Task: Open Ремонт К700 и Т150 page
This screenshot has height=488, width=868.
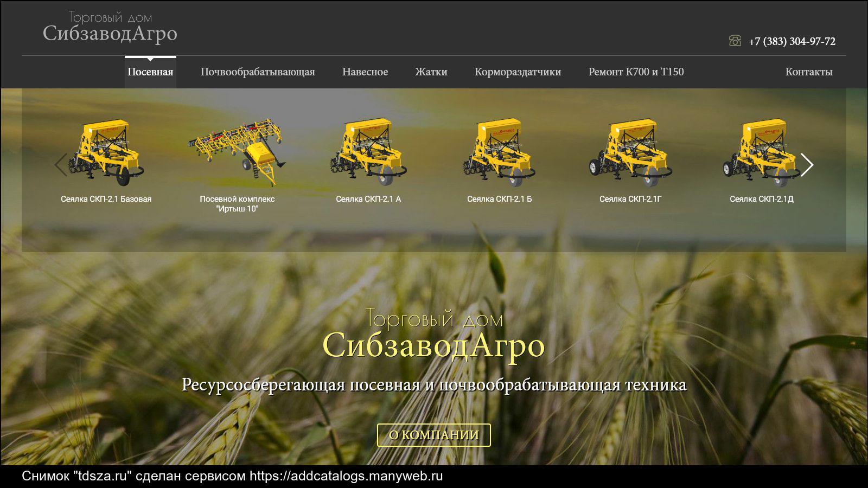Action: [x=636, y=72]
